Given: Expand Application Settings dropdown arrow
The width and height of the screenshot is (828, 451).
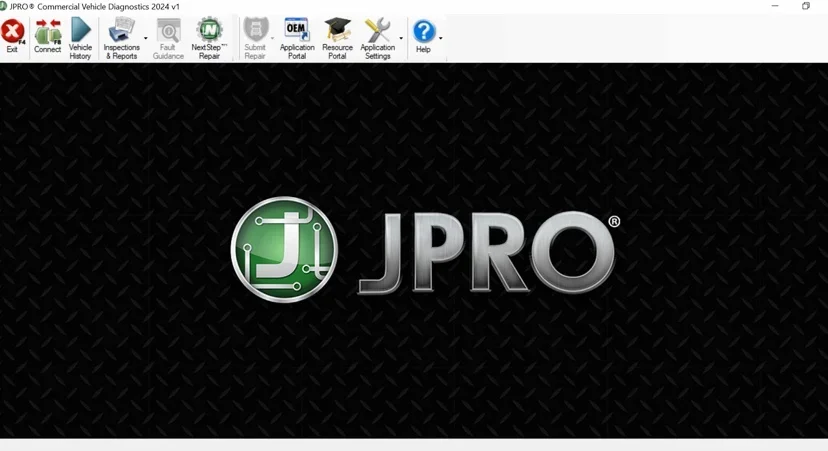Looking at the screenshot, I should [x=401, y=39].
